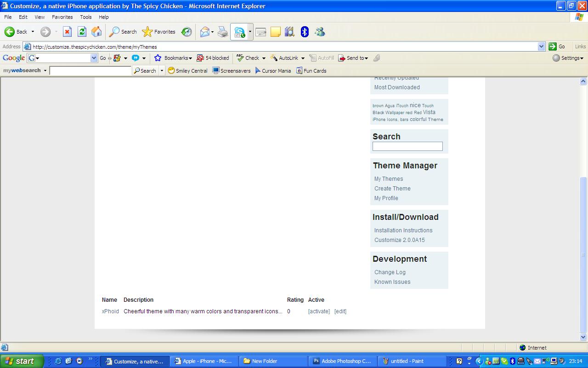
Task: Open the Skype toolbar dropdown arrow
Action: 250,32
